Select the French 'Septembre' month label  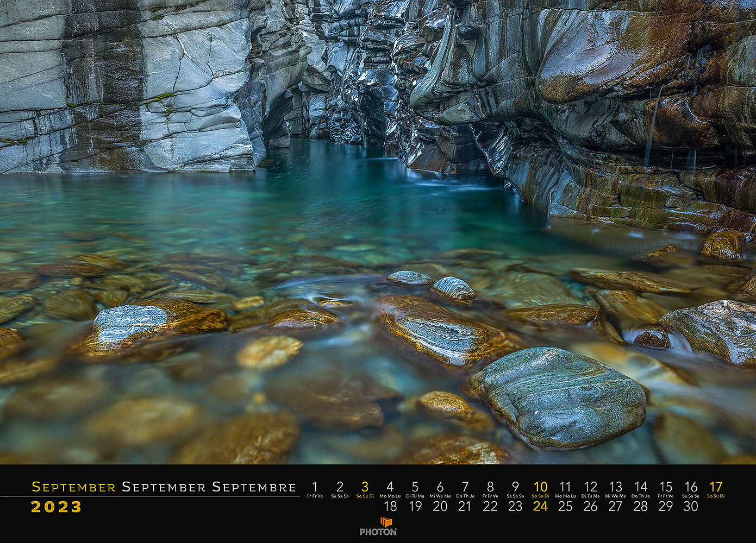point(254,487)
